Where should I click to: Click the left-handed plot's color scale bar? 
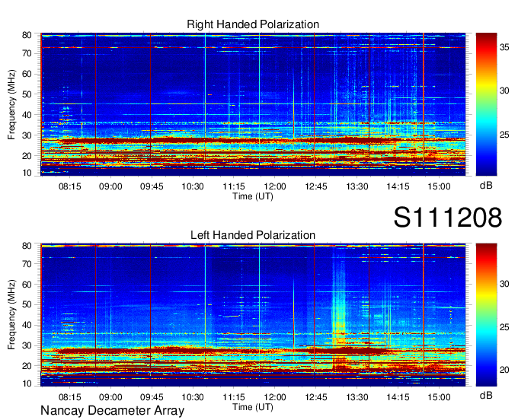pos(486,315)
